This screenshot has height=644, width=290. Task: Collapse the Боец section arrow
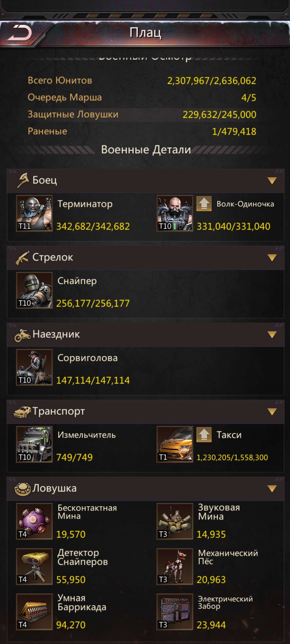pyautogui.click(x=272, y=181)
